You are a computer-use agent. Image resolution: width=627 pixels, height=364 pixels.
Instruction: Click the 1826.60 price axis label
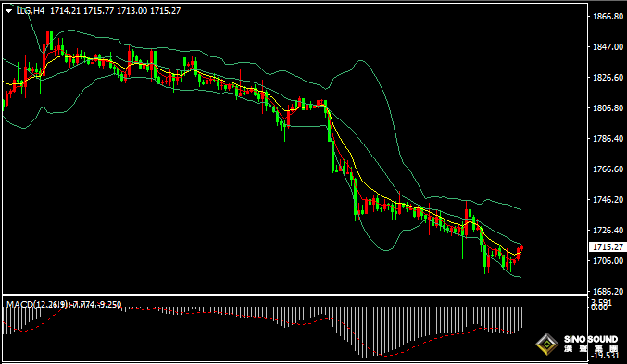tap(608, 77)
